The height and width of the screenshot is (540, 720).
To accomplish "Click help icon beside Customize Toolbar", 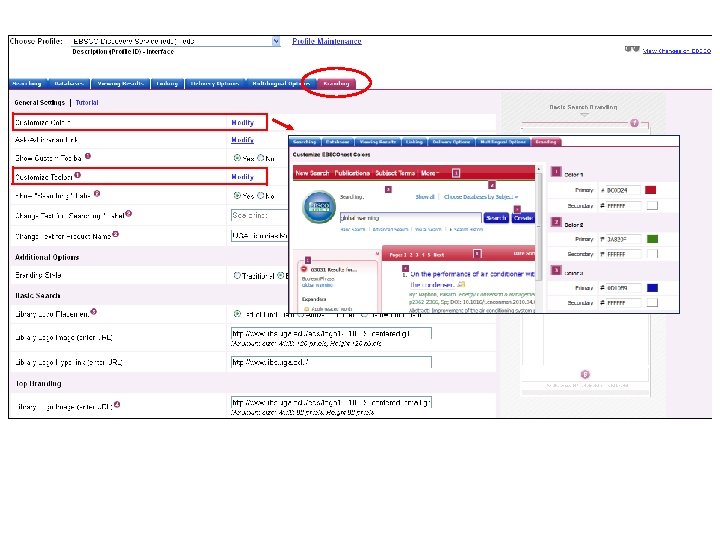I will [78, 175].
